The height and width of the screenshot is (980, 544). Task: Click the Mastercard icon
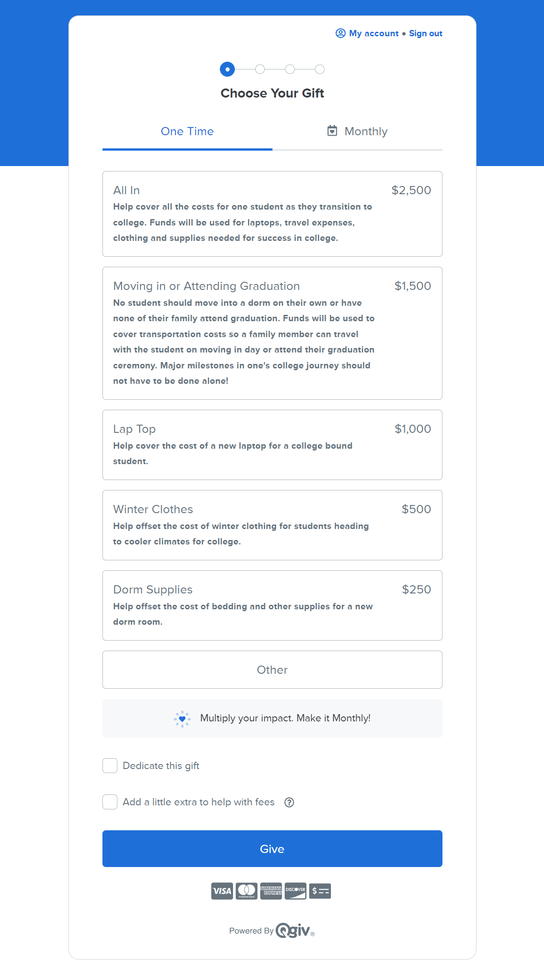click(247, 891)
